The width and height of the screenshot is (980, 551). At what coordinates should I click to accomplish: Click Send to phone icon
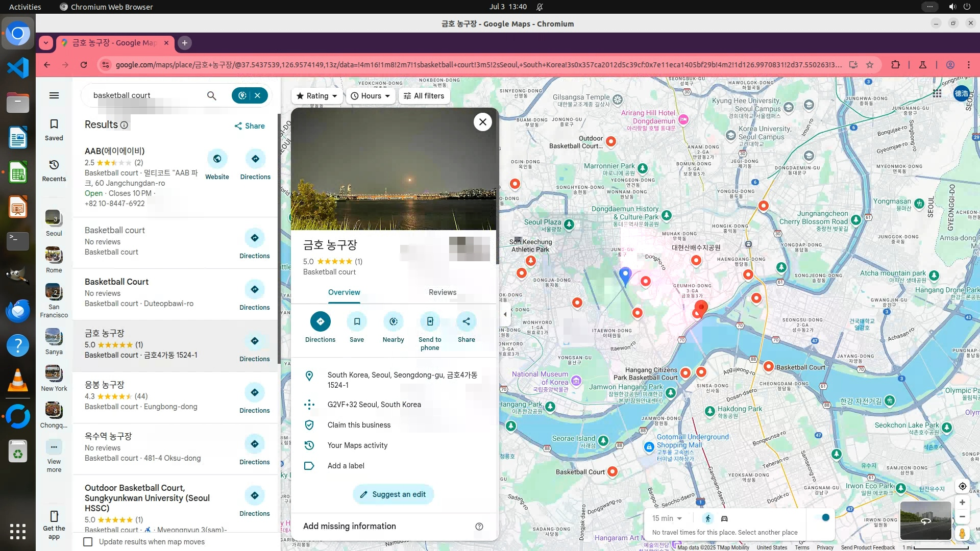tap(430, 322)
